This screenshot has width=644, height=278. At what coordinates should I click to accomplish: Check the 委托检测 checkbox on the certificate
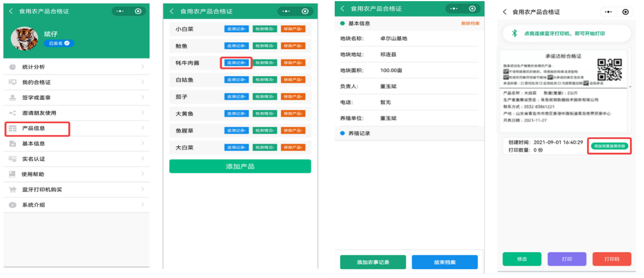click(x=522, y=83)
